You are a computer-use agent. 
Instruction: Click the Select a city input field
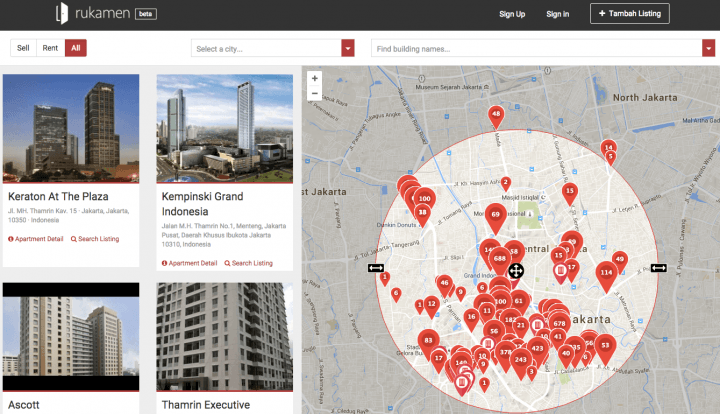266,48
